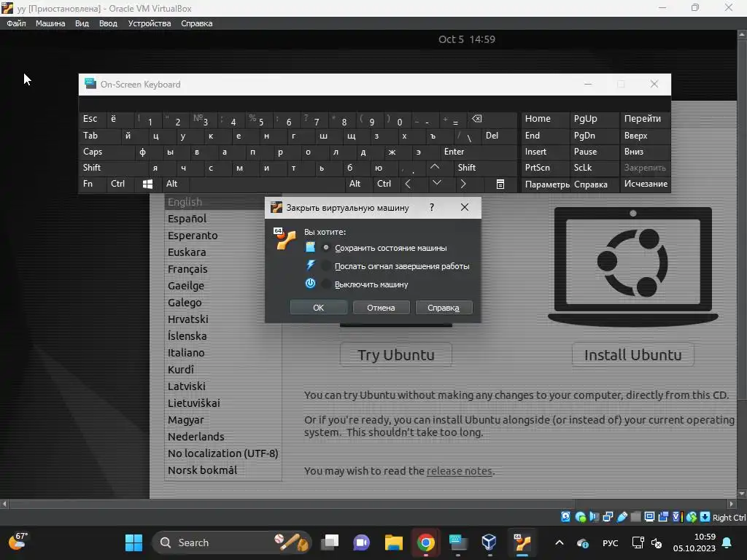Click the muted volume tray icon
This screenshot has height=560, width=747.
[657, 542]
